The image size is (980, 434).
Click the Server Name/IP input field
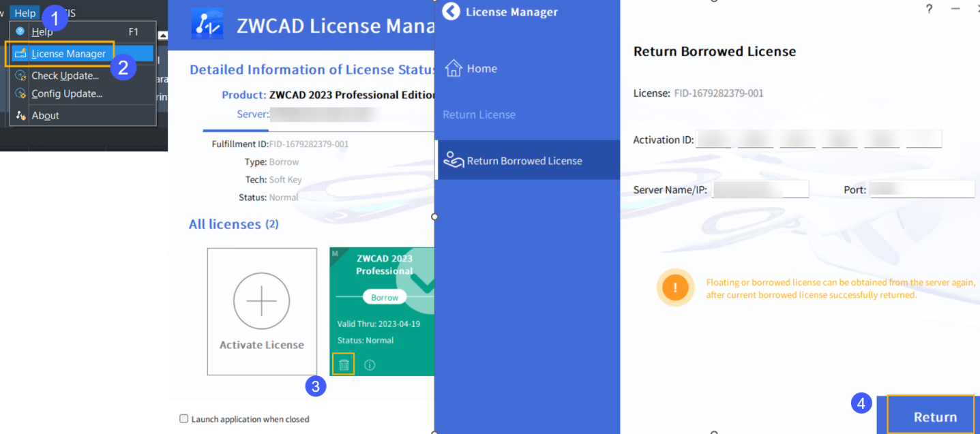pos(760,189)
